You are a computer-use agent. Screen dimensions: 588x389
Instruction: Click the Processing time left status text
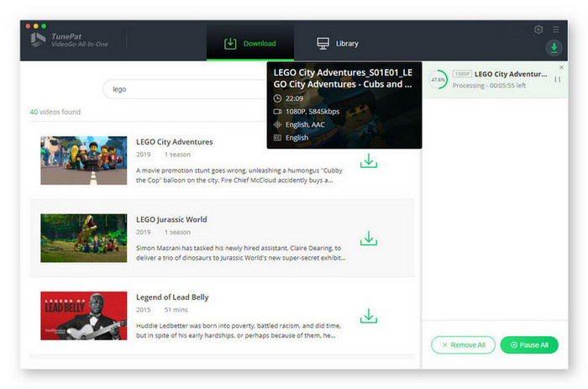pyautogui.click(x=489, y=86)
